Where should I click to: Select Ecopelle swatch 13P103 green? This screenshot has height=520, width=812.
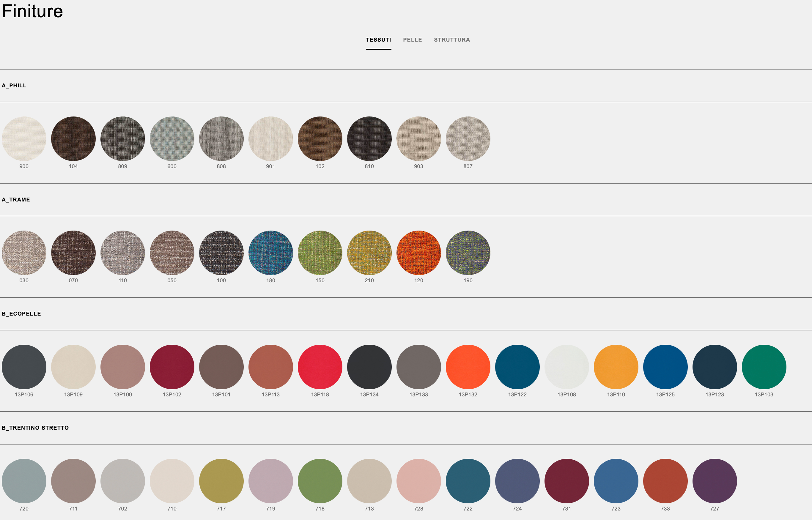pos(764,367)
